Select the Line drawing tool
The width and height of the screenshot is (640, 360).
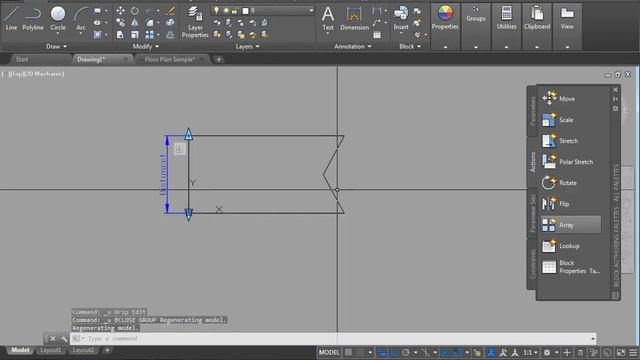point(11,18)
